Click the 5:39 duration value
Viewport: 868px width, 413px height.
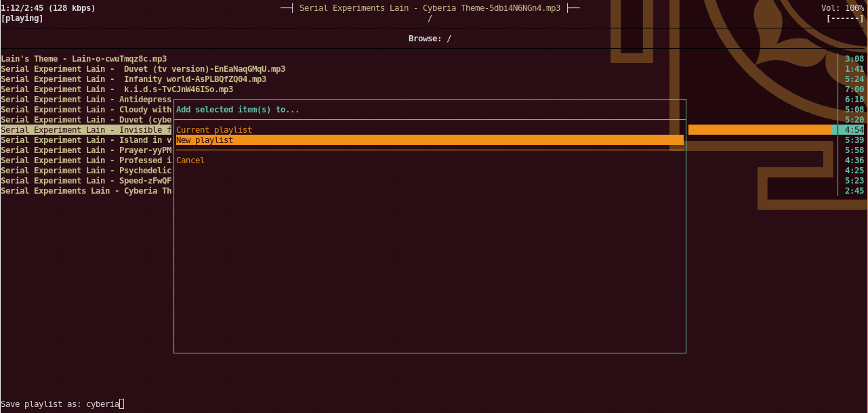pyautogui.click(x=854, y=140)
